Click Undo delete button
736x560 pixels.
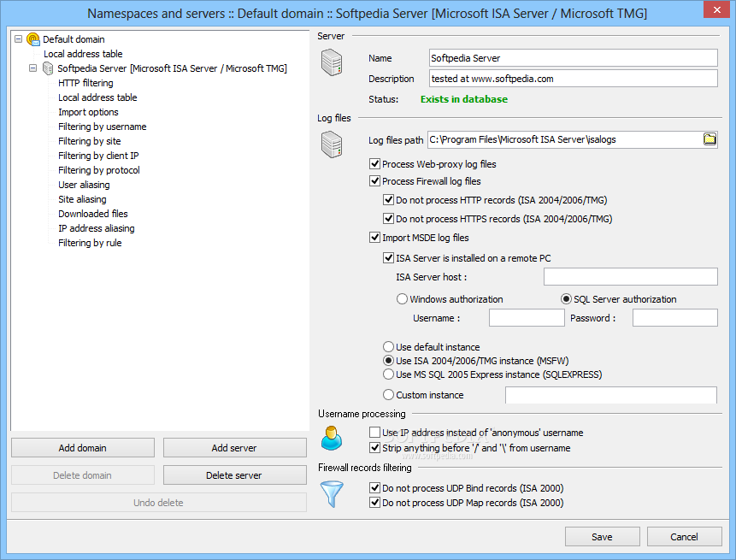(x=159, y=502)
